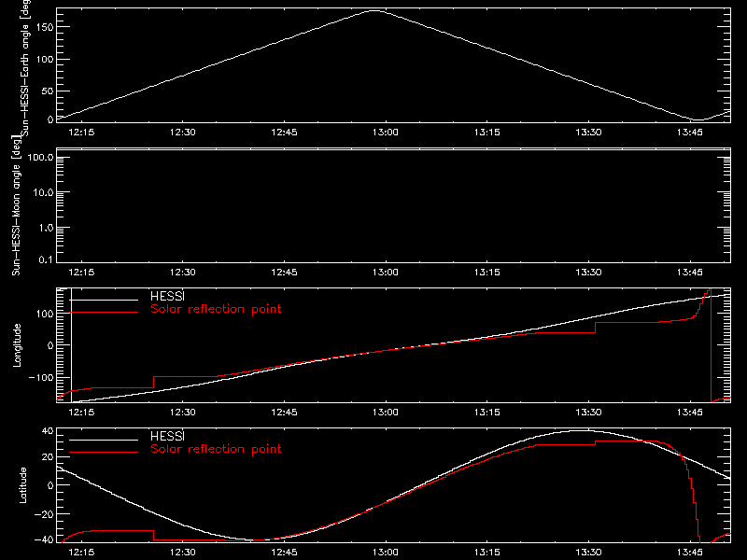This screenshot has width=747, height=560.
Task: Click the HESSI legend label in Longitude panel
Action: click(167, 296)
